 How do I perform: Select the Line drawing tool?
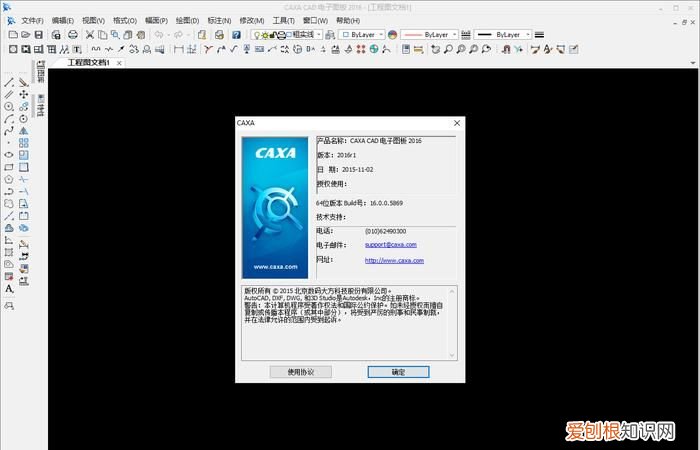(x=9, y=82)
